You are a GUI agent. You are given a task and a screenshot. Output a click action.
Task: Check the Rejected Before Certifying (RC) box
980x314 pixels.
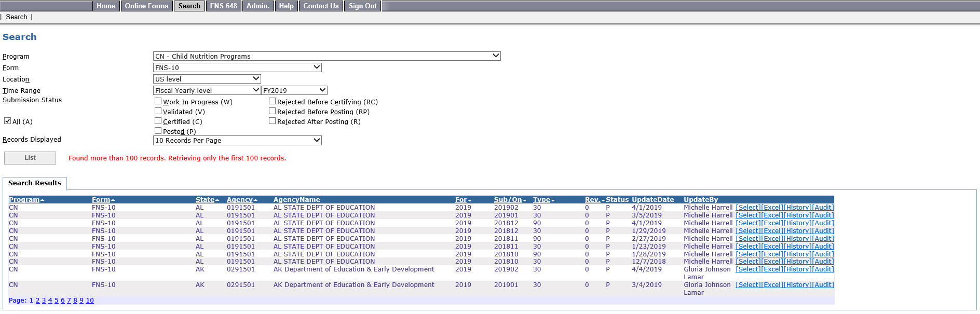272,102
